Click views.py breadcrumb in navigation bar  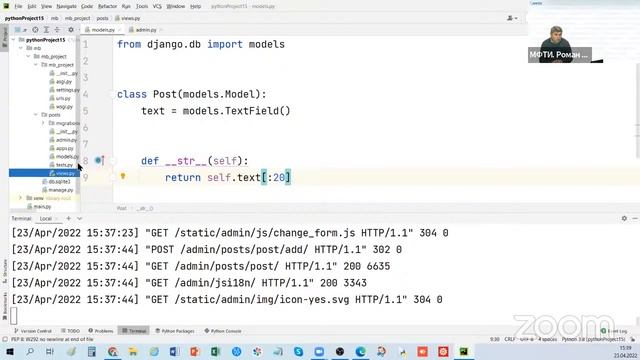coord(128,18)
